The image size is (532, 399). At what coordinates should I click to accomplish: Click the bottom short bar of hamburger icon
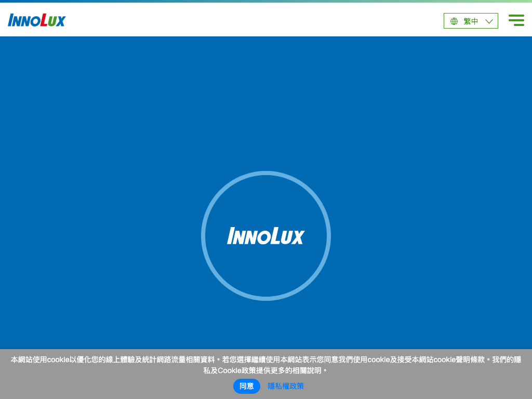point(518,24)
